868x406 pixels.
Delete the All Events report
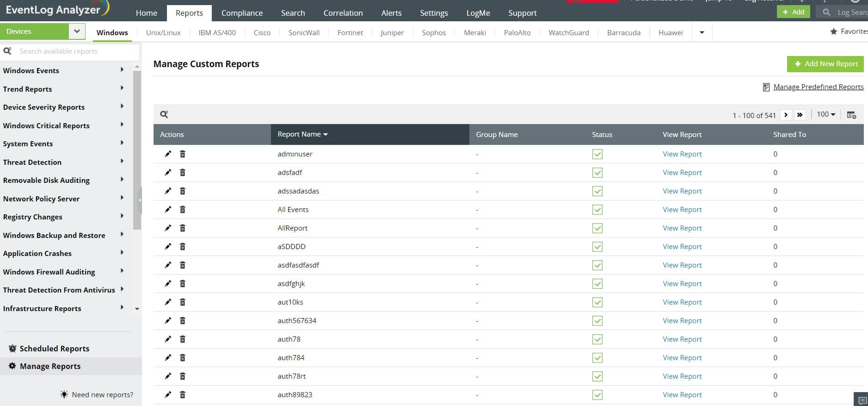coord(183,209)
